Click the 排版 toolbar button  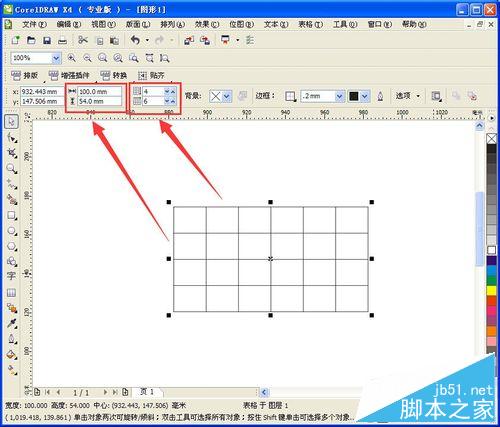pyautogui.click(x=24, y=76)
